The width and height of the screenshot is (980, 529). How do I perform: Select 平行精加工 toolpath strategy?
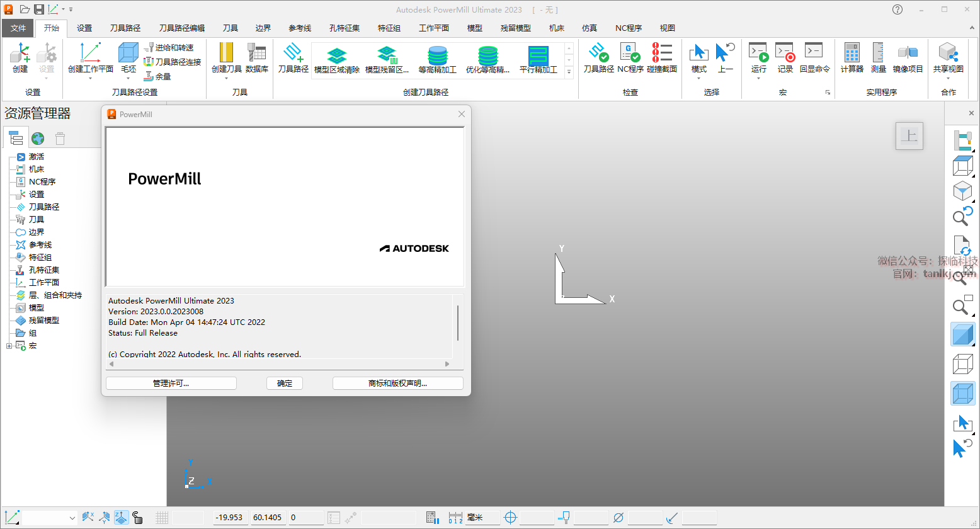coord(538,59)
